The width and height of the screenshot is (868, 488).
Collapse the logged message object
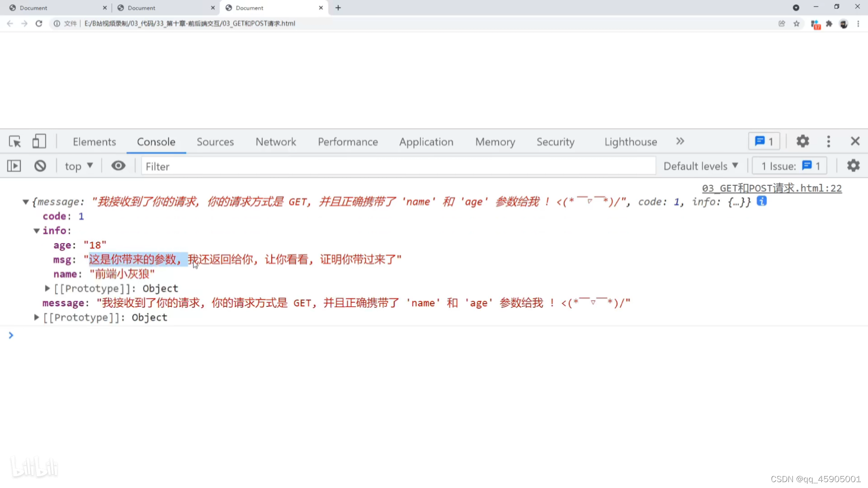tap(25, 202)
